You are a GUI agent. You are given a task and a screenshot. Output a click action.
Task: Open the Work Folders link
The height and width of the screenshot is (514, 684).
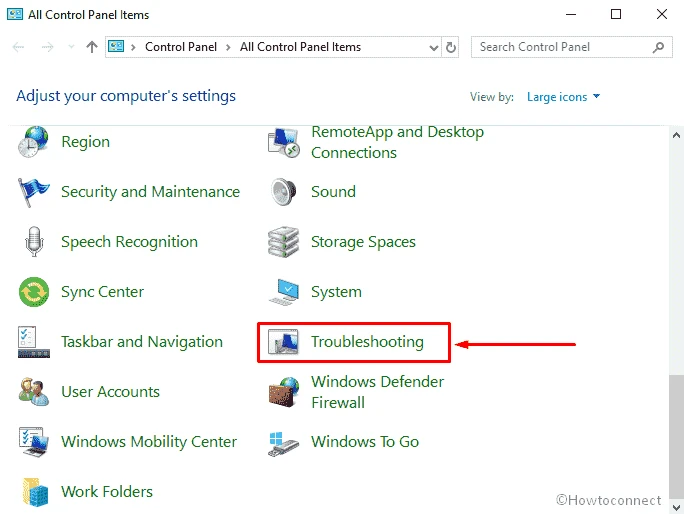coord(107,492)
